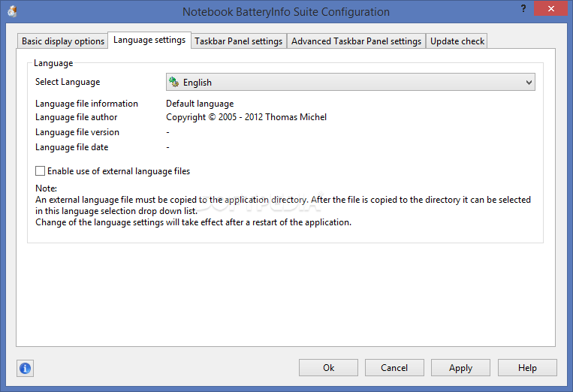The height and width of the screenshot is (392, 573).
Task: Click the 'Select Language' label
Action: [68, 82]
